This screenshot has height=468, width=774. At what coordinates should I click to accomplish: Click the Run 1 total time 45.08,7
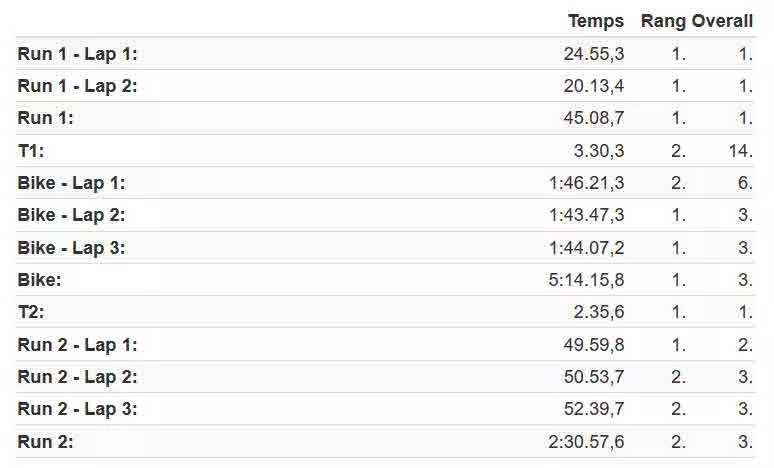pyautogui.click(x=594, y=118)
